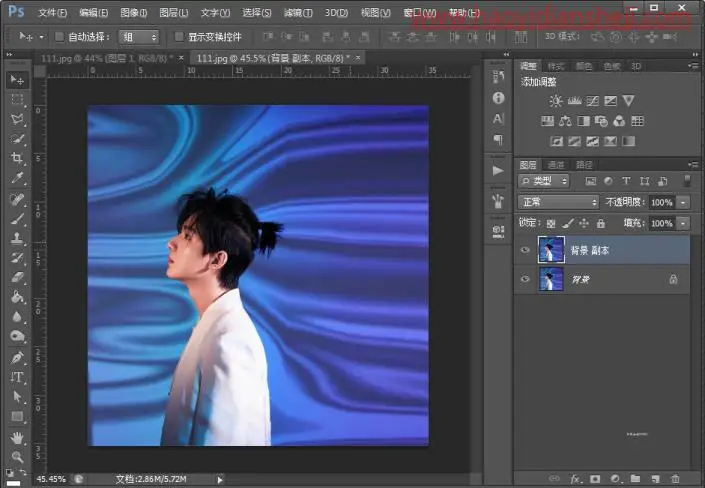The width and height of the screenshot is (705, 488).
Task: Select the Healing Brush tool
Action: [17, 199]
